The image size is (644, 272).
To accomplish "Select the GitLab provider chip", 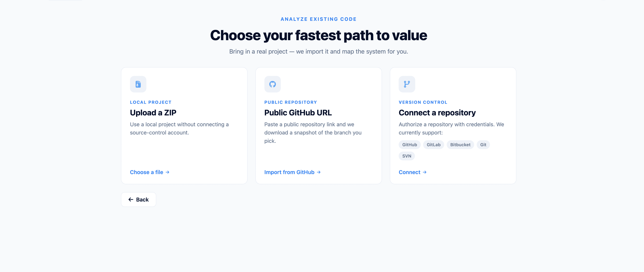I will tap(433, 145).
